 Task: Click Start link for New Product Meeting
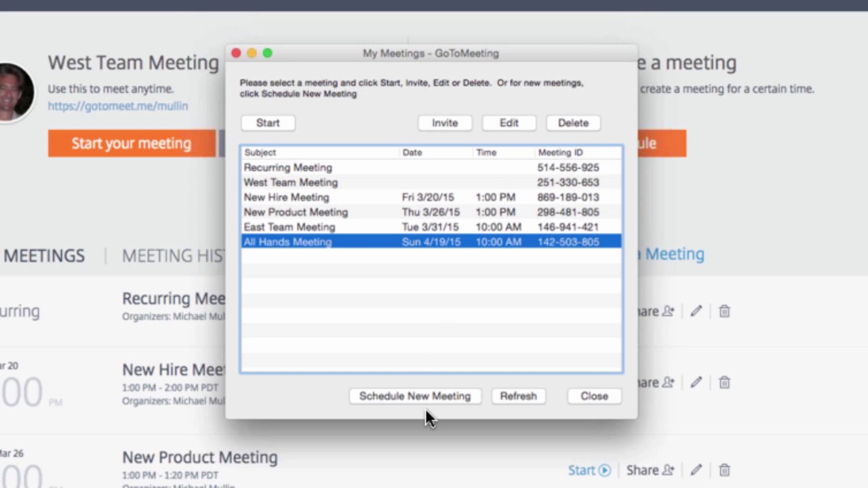click(589, 470)
